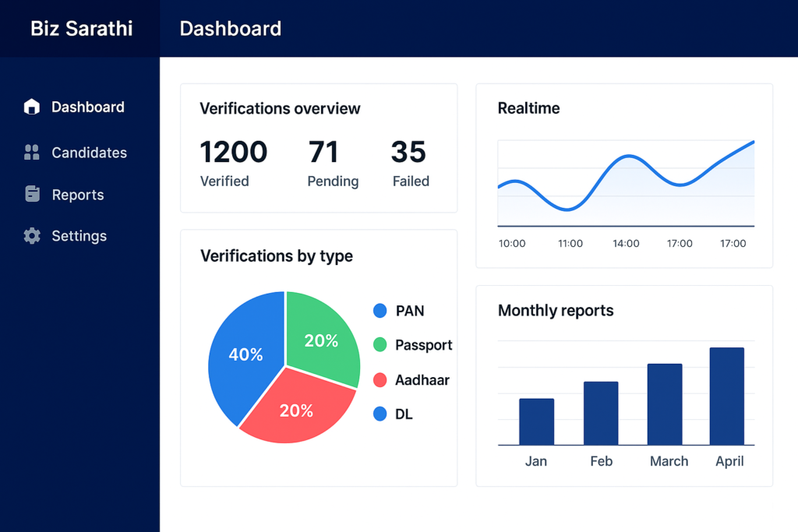Click the Candidates people icon
This screenshot has width=798, height=532.
coord(32,153)
